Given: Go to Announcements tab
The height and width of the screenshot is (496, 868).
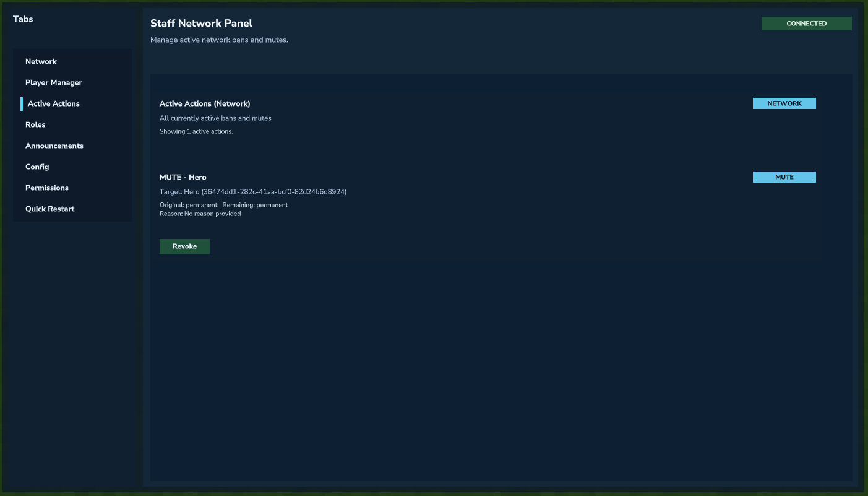Looking at the screenshot, I should tap(54, 146).
